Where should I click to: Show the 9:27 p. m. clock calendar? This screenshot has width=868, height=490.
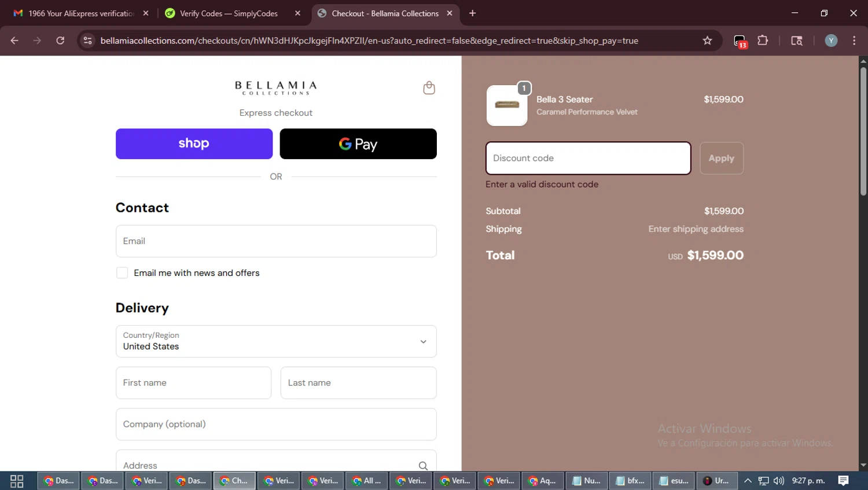point(808,481)
